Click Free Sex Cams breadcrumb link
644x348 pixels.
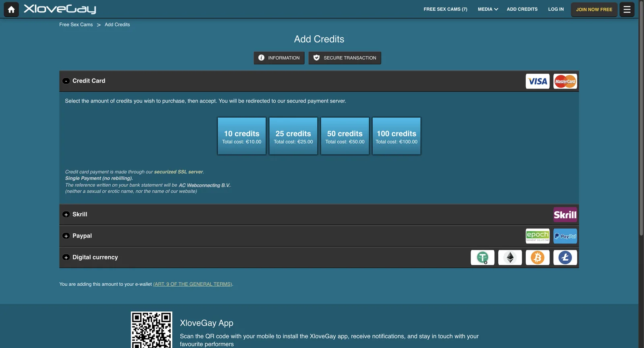76,25
